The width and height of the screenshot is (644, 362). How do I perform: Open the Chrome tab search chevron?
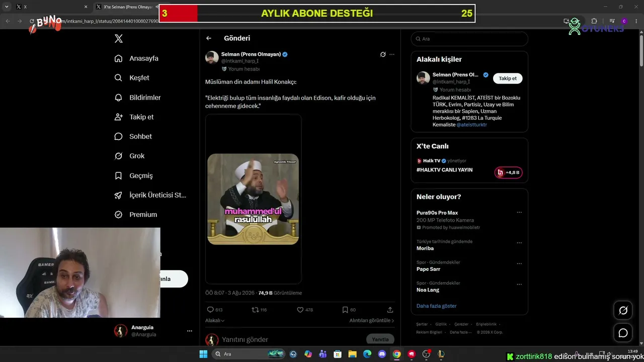(6, 7)
